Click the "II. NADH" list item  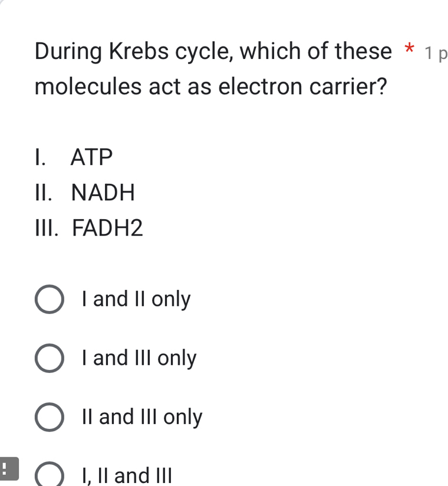coord(85,193)
